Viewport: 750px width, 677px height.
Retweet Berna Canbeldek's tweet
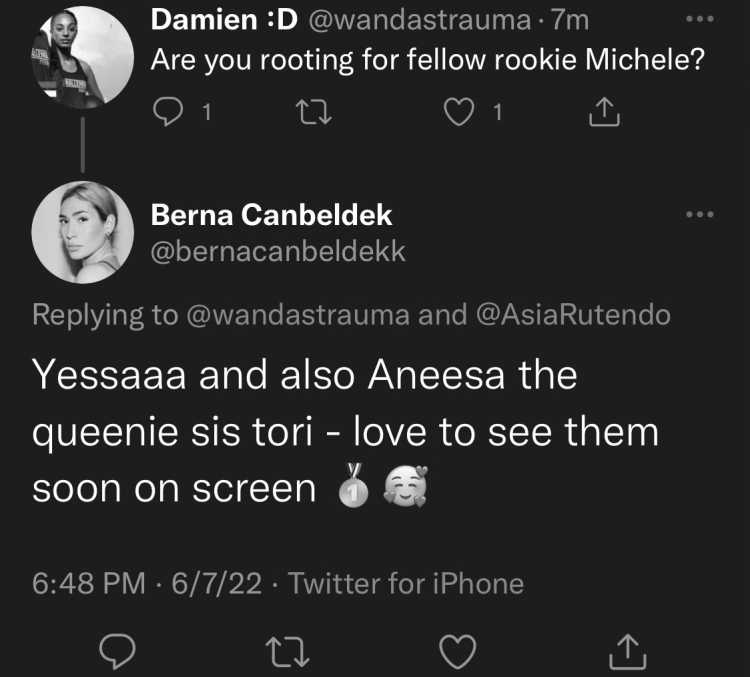click(x=287, y=652)
